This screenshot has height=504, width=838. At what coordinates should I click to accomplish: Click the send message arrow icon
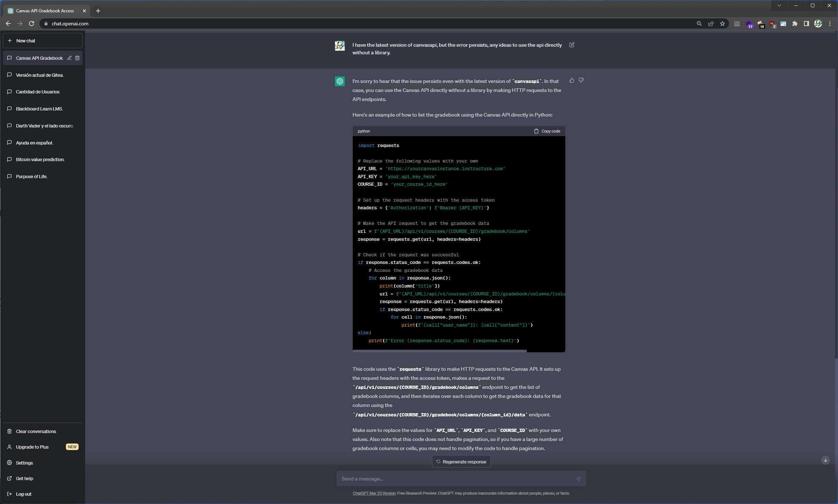coord(578,479)
